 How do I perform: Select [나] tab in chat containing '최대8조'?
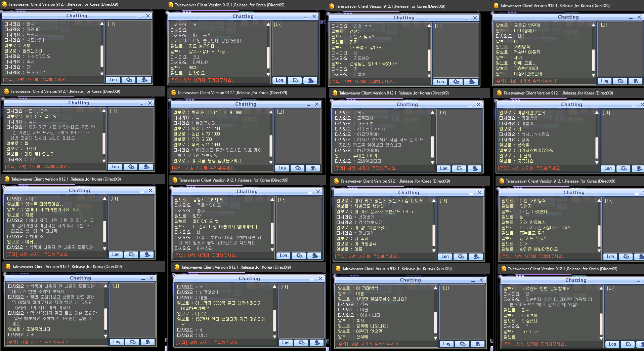(114, 199)
